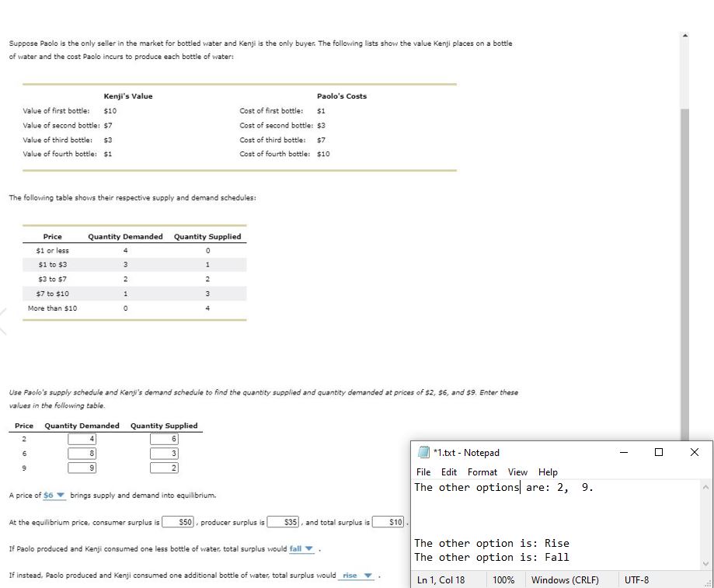Click Notepad's scroll down arrow
Image resolution: width=714 pixels, height=588 pixels.
(x=705, y=564)
